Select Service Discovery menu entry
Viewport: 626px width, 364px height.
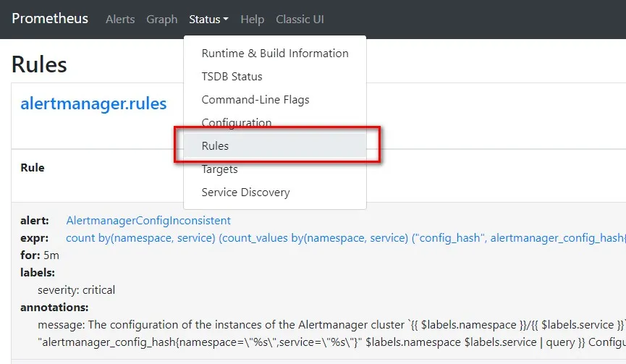click(275, 192)
